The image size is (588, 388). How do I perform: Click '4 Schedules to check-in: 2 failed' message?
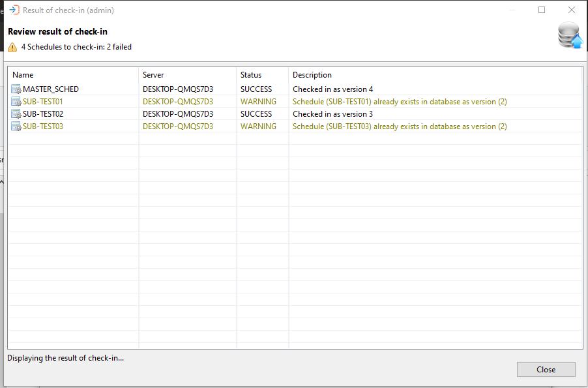(76, 47)
